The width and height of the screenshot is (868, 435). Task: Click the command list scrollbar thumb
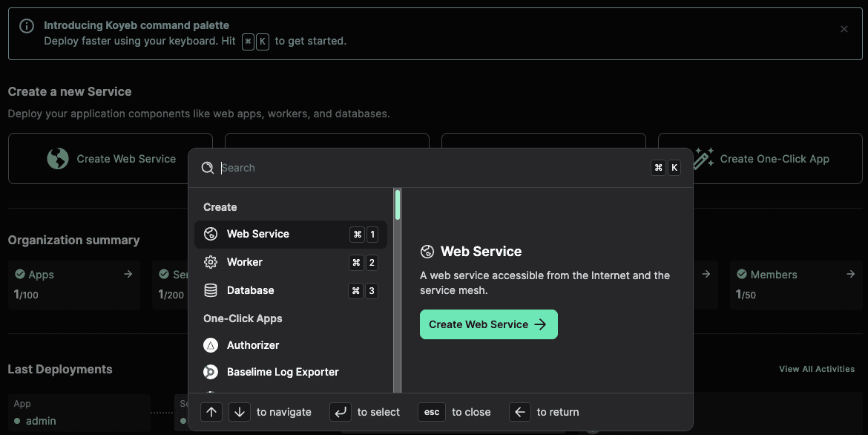398,206
